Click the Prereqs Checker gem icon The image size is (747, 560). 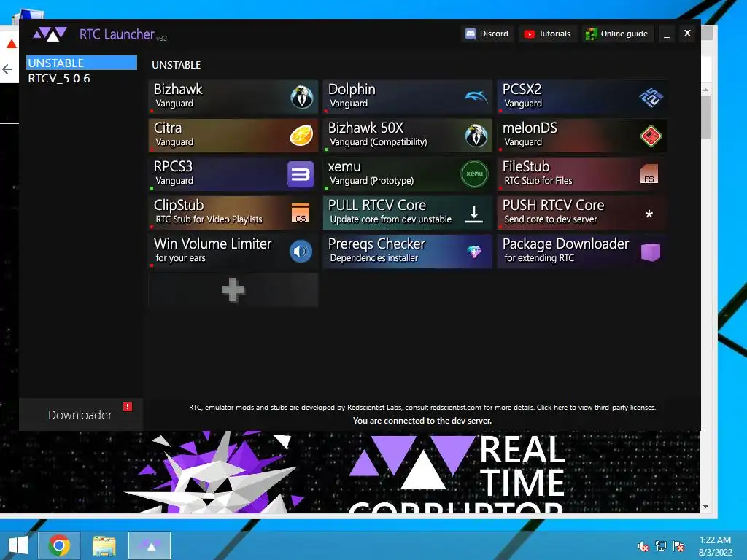click(x=474, y=252)
